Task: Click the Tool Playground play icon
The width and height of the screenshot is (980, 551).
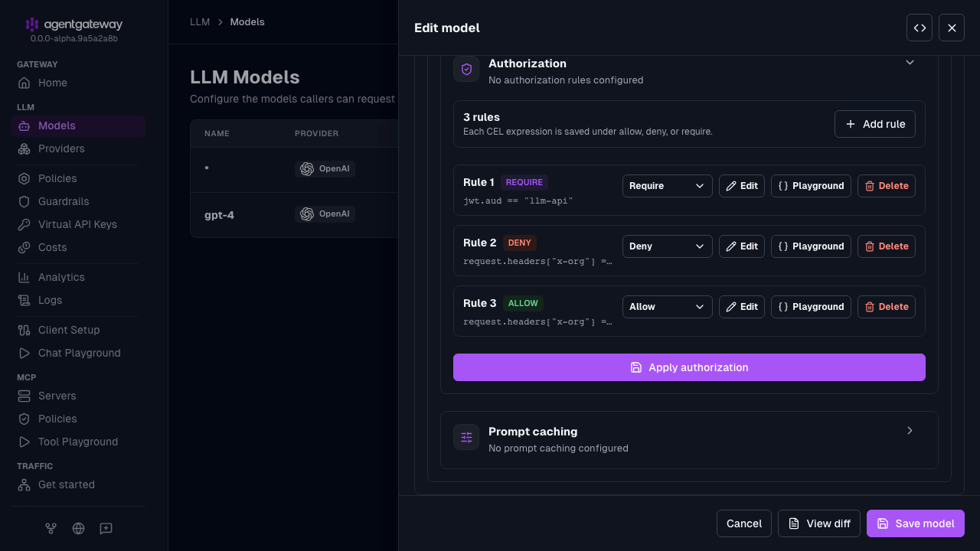Action: (24, 442)
